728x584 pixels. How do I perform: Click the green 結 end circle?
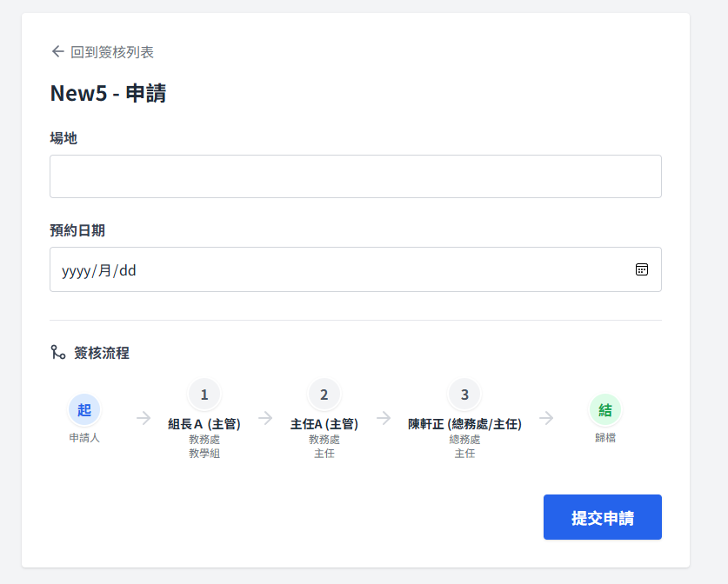[605, 409]
